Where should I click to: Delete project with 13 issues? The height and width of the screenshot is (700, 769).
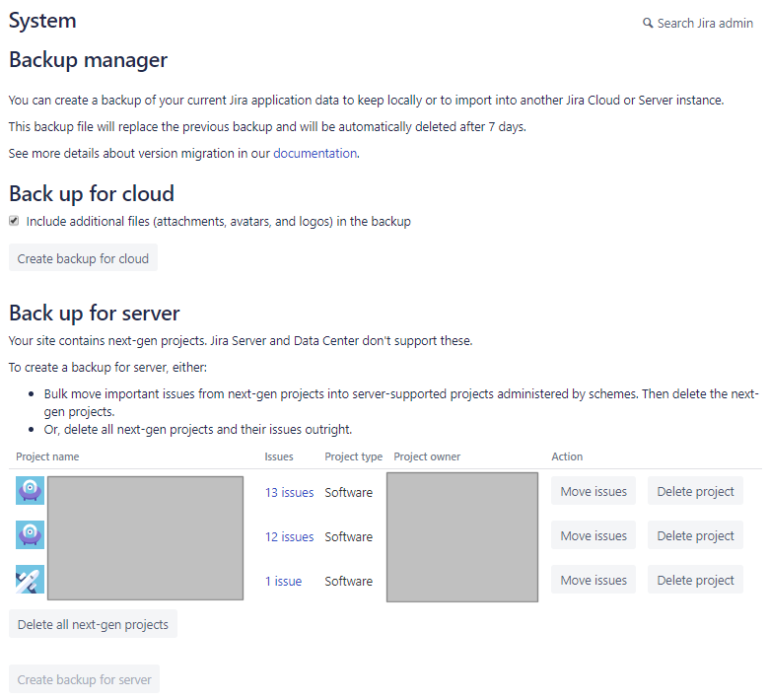[695, 491]
